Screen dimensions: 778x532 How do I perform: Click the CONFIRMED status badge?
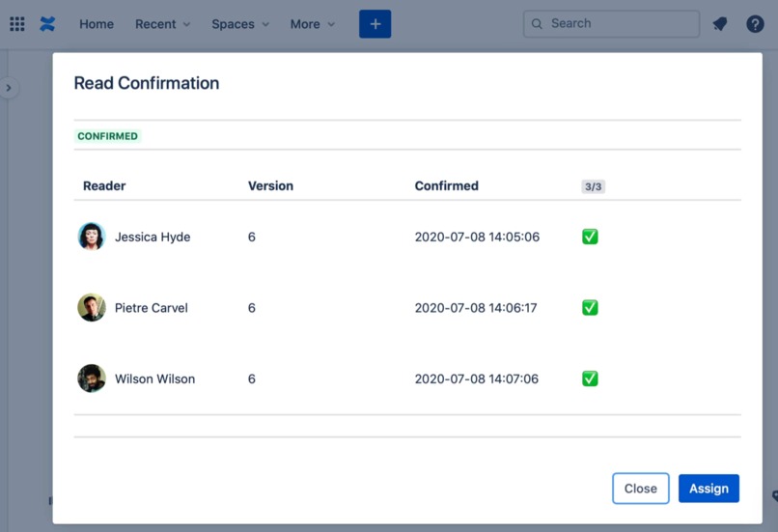[108, 136]
